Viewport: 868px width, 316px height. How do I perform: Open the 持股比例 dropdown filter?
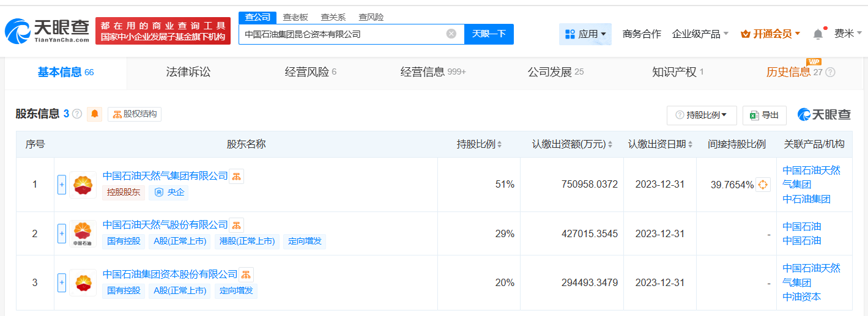pos(702,115)
